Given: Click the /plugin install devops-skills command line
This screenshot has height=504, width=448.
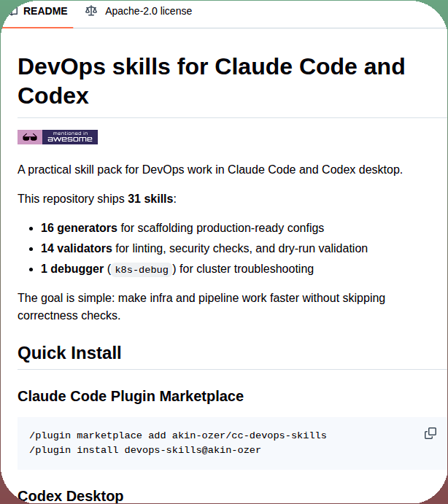Looking at the screenshot, I should point(145,450).
